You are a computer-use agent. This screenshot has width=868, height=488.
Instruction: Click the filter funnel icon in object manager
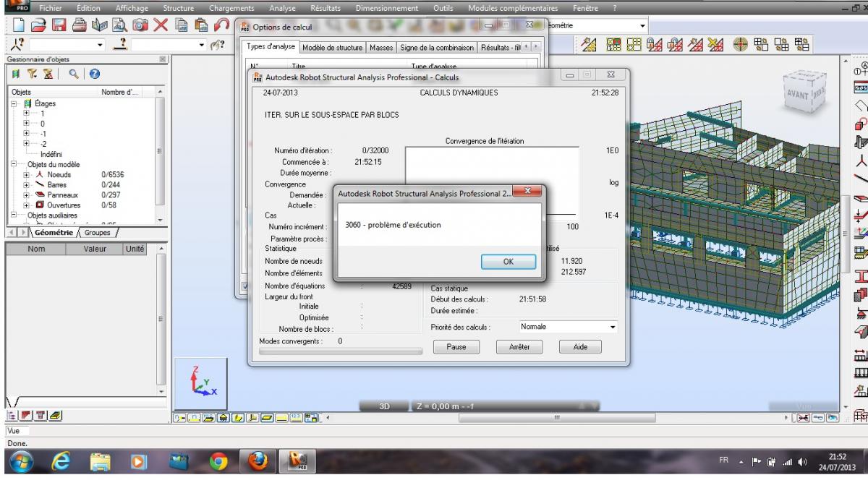click(x=33, y=74)
